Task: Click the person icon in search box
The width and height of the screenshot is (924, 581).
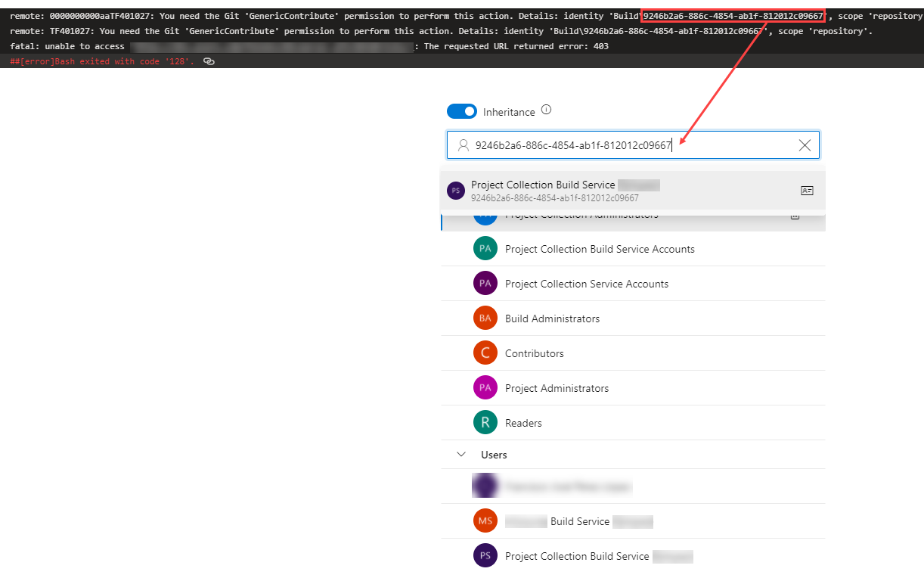Action: point(464,145)
